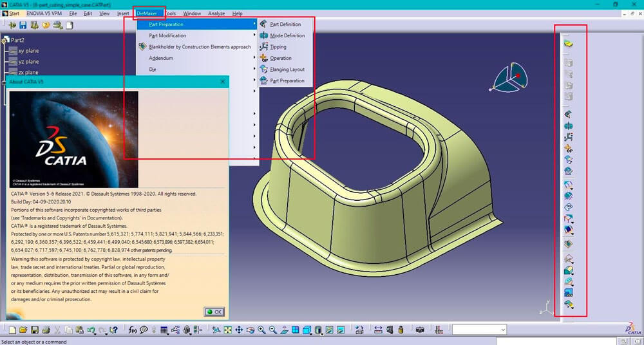Click the Open folder icon in bottom toolbar
This screenshot has height=345, width=644.
(23, 330)
